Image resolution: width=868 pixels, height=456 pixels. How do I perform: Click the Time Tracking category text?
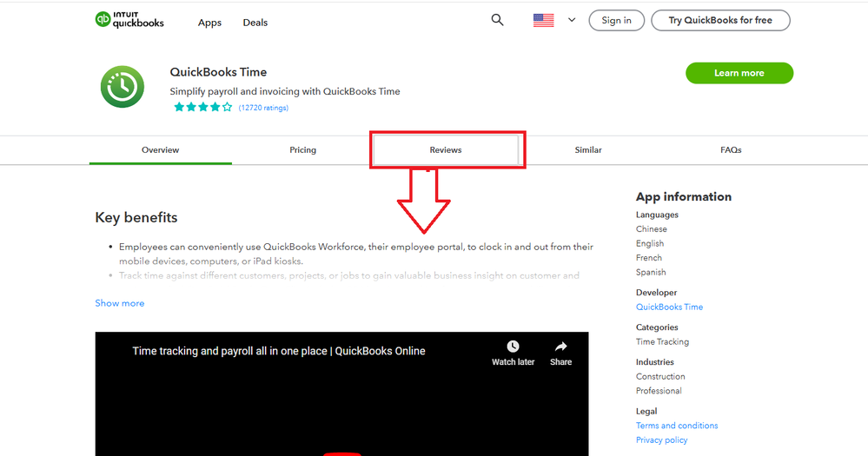tap(662, 342)
